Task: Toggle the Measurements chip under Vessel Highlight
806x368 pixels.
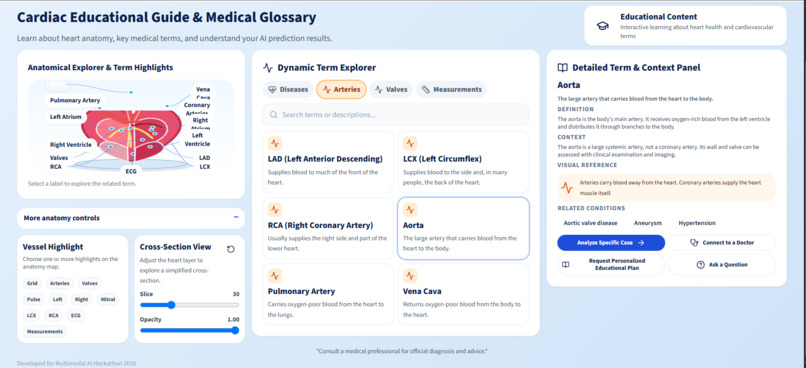Action: point(45,332)
